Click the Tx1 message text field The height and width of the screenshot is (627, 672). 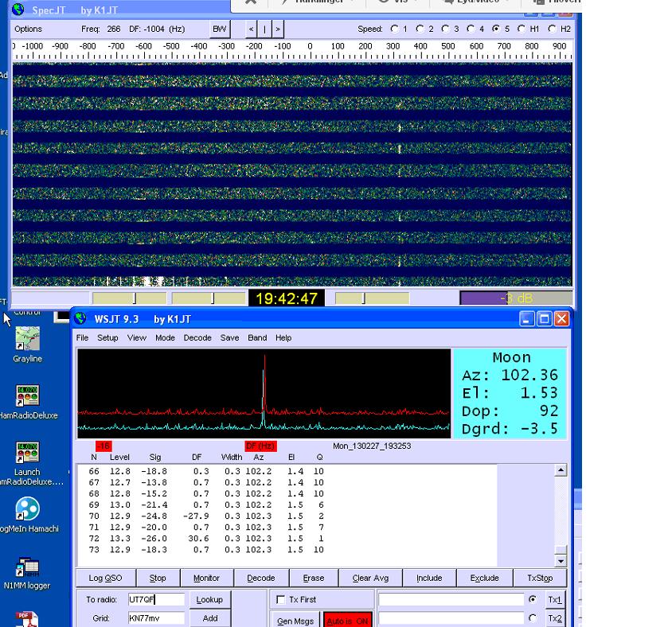pyautogui.click(x=451, y=600)
